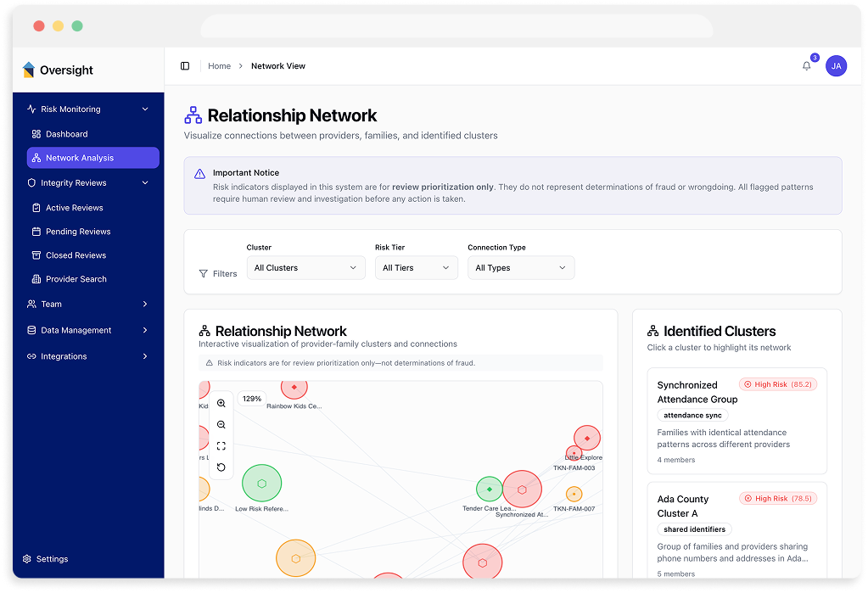Open the JA profile avatar
This screenshot has height=593, width=868.
click(836, 65)
